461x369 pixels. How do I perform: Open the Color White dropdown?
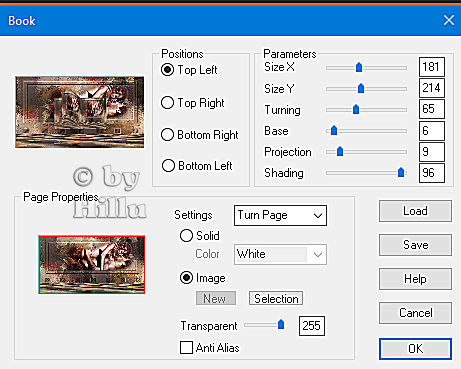[x=280, y=254]
